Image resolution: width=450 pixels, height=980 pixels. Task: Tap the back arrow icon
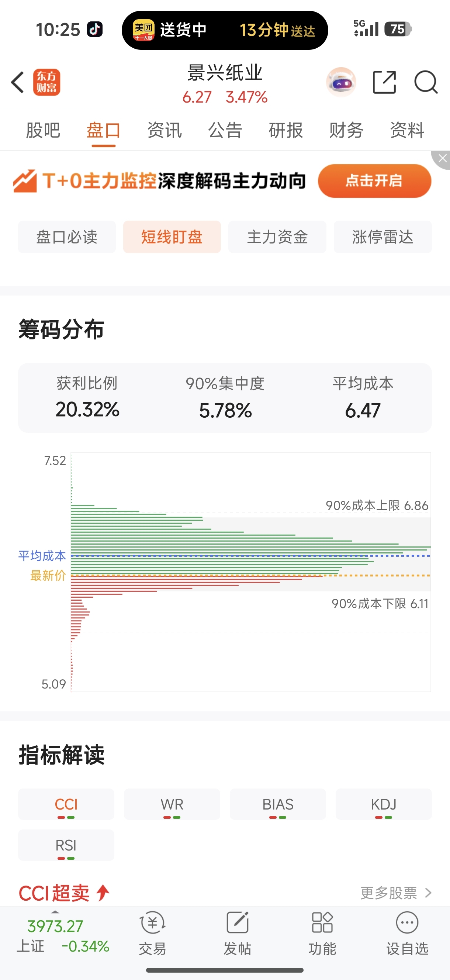pos(17,82)
